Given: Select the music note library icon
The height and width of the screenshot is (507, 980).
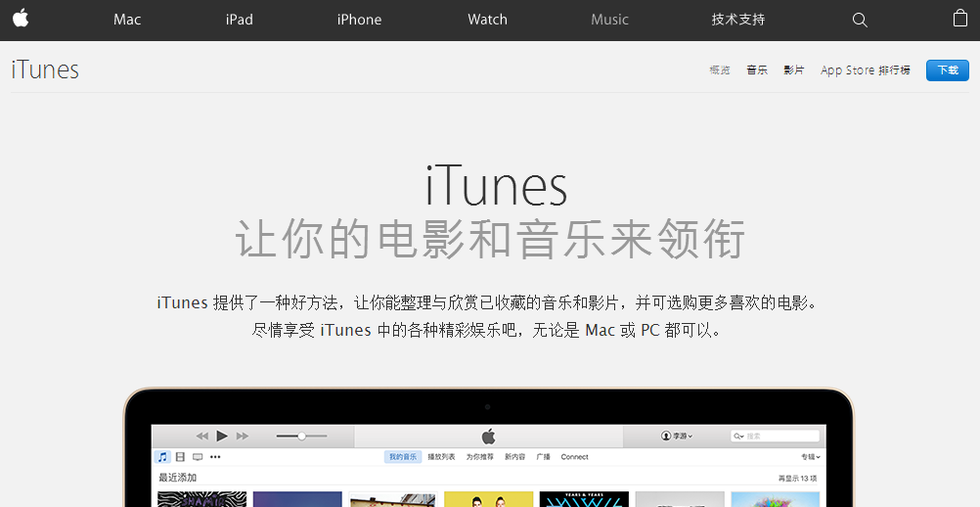Looking at the screenshot, I should click(x=162, y=457).
